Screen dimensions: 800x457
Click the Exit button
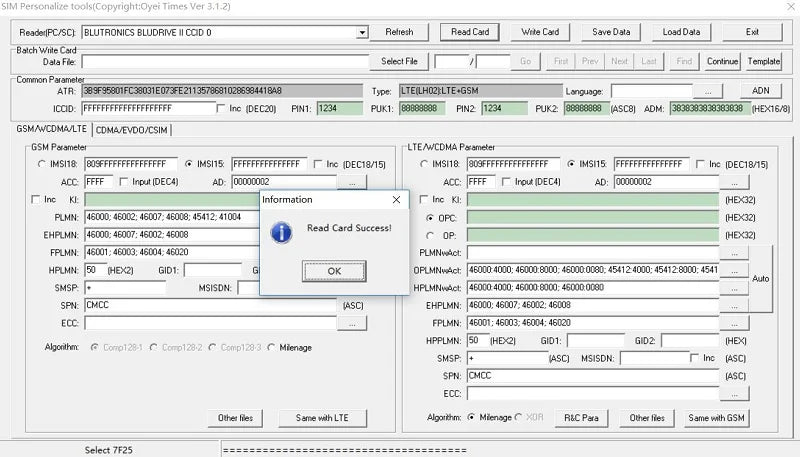tap(752, 32)
